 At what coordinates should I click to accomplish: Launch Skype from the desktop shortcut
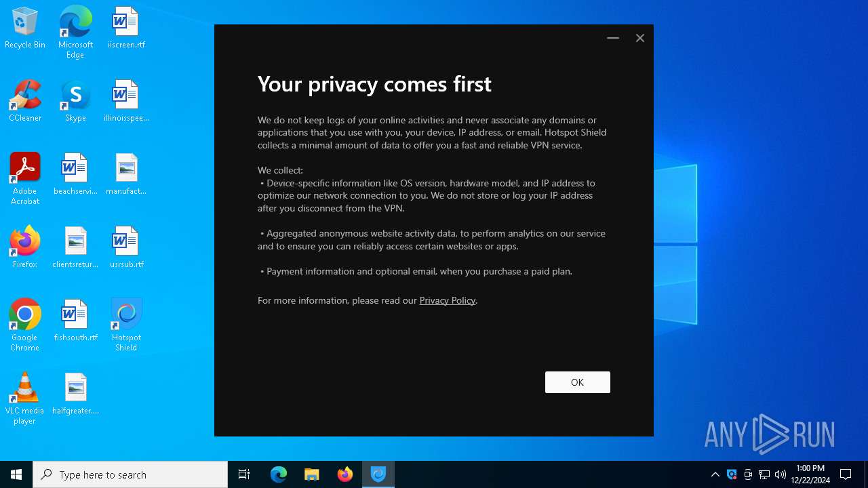[x=75, y=102]
